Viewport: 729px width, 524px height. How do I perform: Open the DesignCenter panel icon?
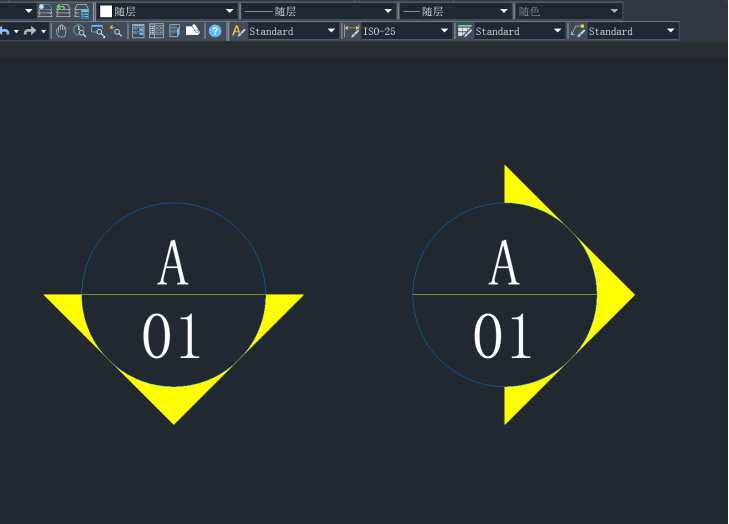(x=156, y=31)
